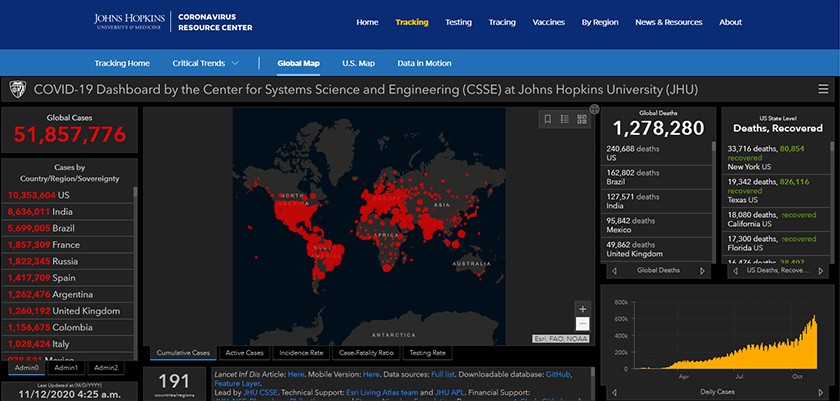Select Russia row with 1,822,345 cases

tap(68, 261)
